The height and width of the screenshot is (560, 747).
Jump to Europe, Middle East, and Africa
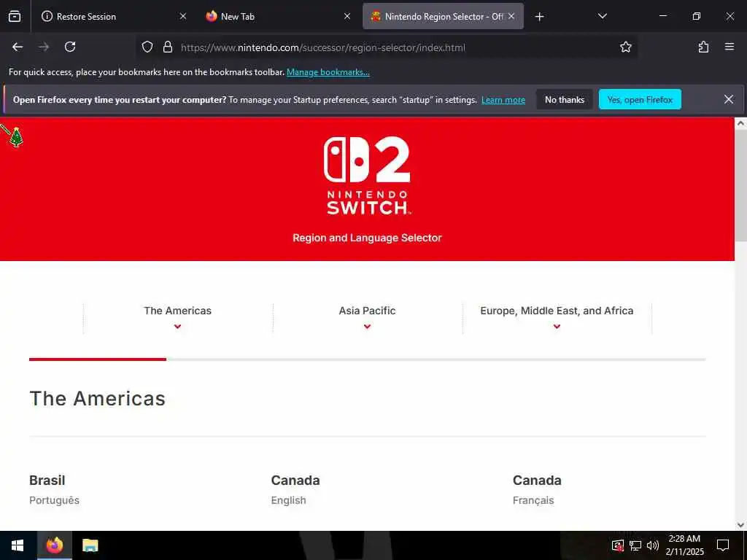coord(557,311)
